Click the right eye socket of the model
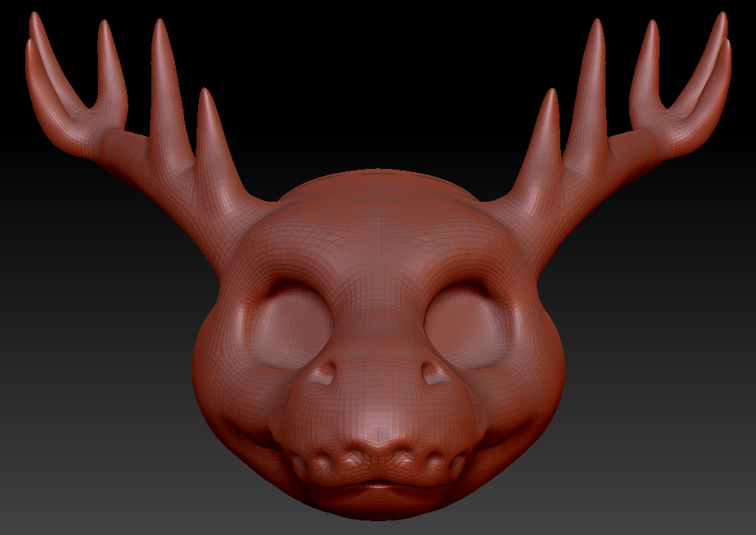Viewport: 756px width, 535px height. point(466,328)
